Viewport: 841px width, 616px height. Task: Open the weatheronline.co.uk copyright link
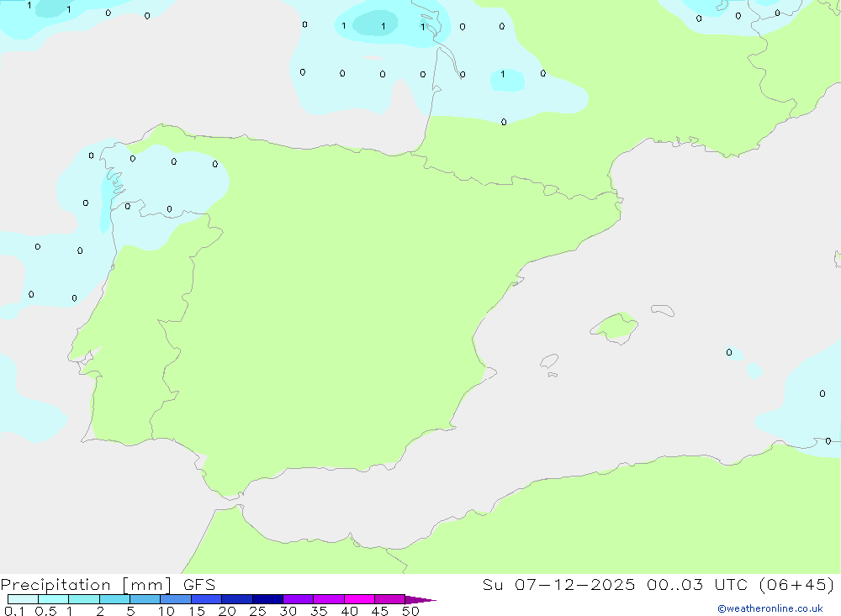click(770, 608)
